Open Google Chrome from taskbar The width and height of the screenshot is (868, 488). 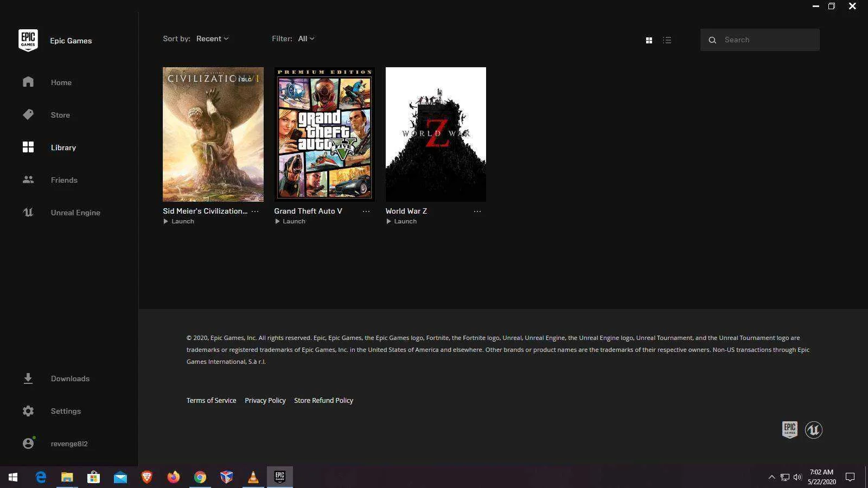pos(200,477)
